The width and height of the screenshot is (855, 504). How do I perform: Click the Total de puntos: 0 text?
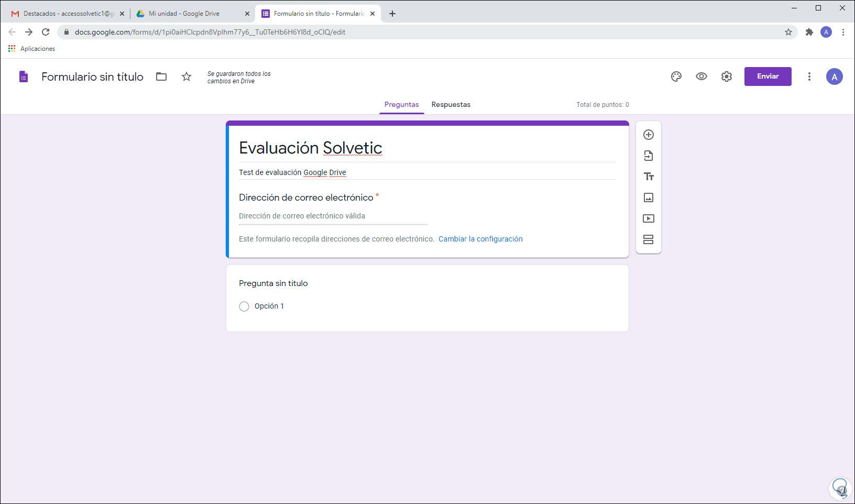602,105
